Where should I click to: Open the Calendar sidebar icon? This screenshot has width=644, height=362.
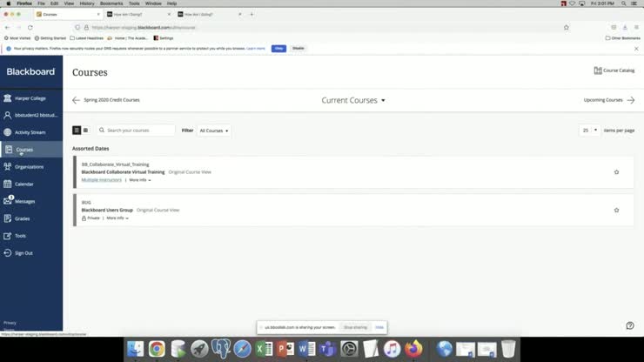pos(7,184)
